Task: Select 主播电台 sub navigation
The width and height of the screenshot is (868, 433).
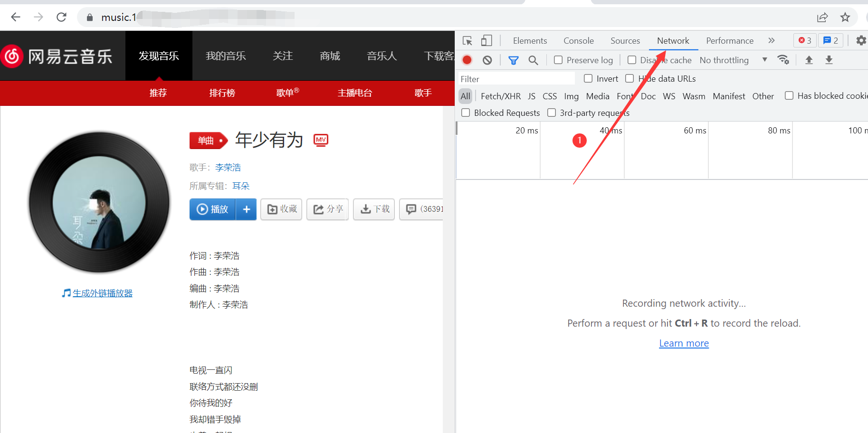Action: [355, 93]
